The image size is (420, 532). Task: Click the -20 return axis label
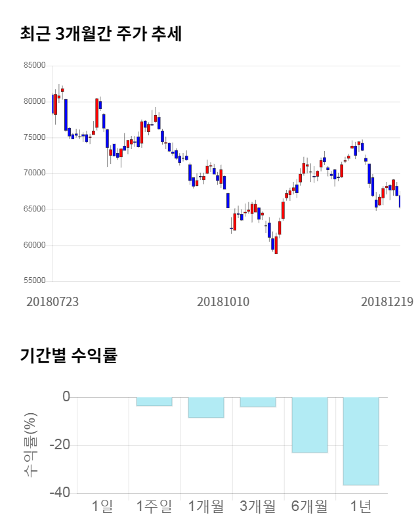(60, 445)
